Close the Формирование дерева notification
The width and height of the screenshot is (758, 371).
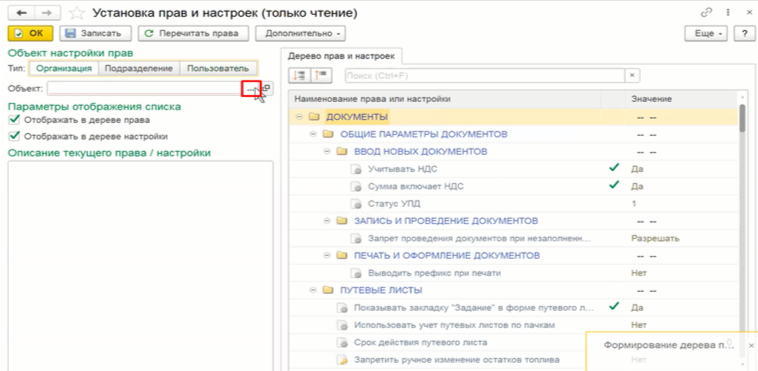click(751, 345)
